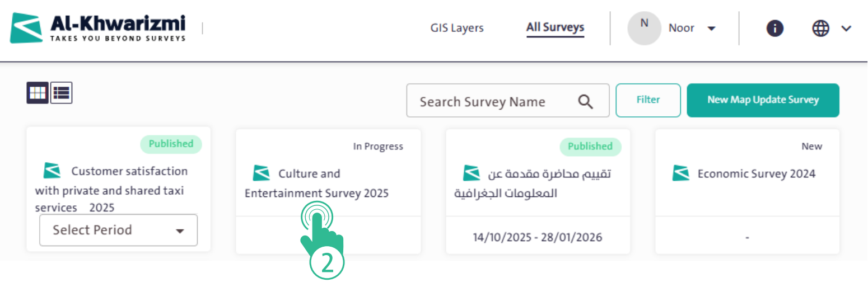Click the Arabic survey card icon
This screenshot has width=868, height=287.
pos(472,173)
